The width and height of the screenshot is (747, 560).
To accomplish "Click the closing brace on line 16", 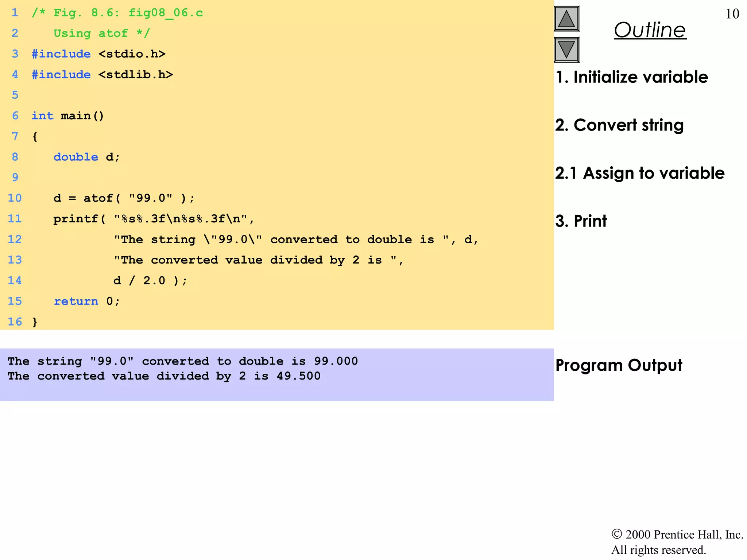I will (35, 322).
